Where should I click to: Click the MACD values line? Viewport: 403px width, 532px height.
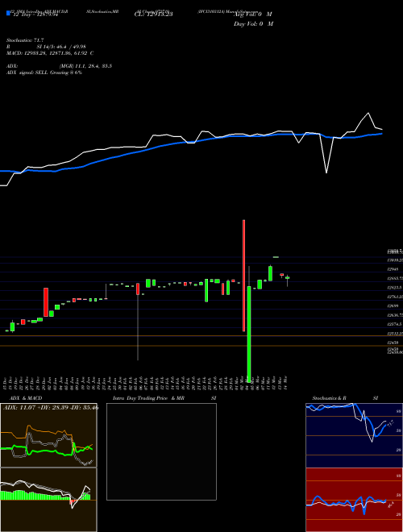coord(50,53)
